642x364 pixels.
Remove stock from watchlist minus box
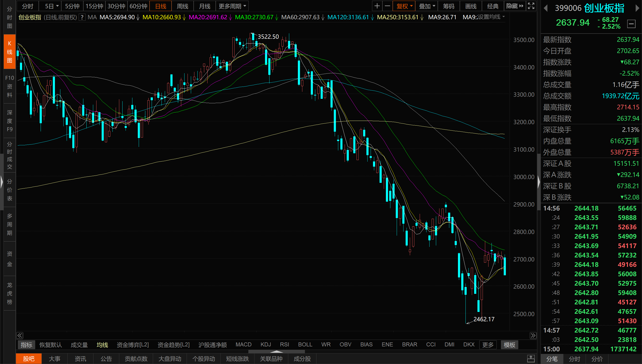pos(631,24)
